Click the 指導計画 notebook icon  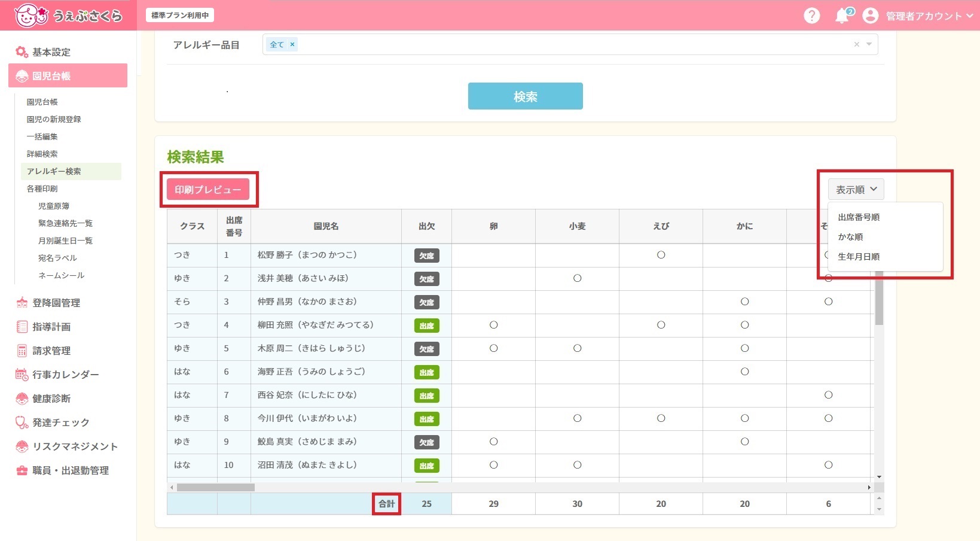click(22, 327)
